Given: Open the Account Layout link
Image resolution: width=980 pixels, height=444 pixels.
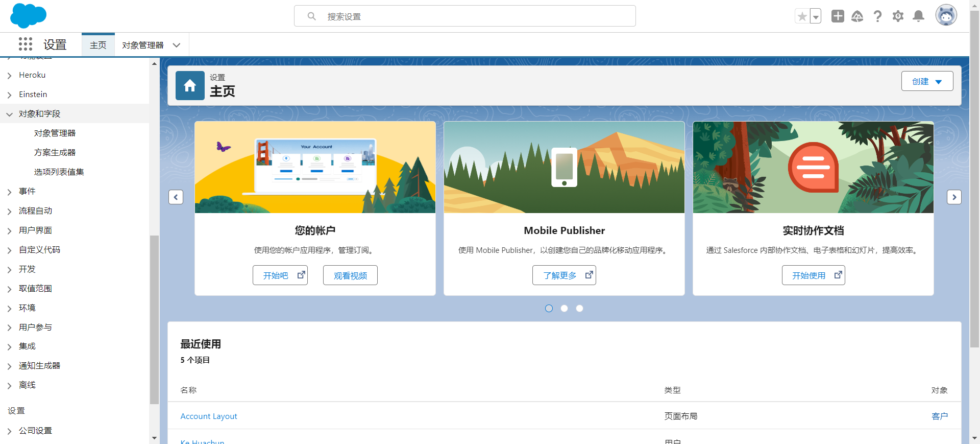Looking at the screenshot, I should [209, 416].
